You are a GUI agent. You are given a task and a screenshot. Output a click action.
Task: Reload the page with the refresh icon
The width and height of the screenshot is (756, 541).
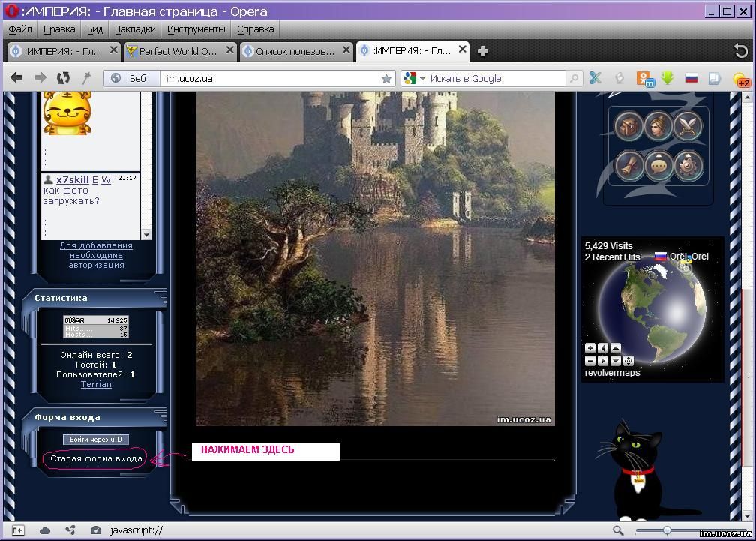[x=63, y=77]
